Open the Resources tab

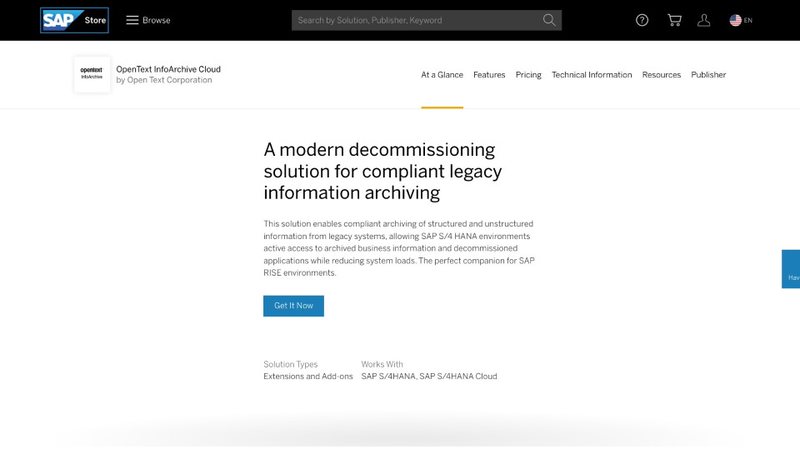[661, 75]
